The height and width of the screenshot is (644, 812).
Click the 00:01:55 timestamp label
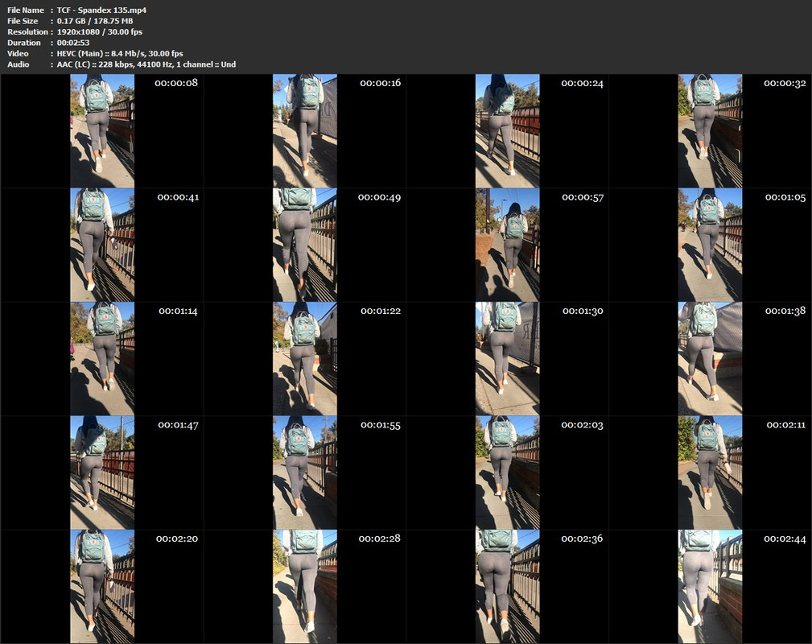380,425
